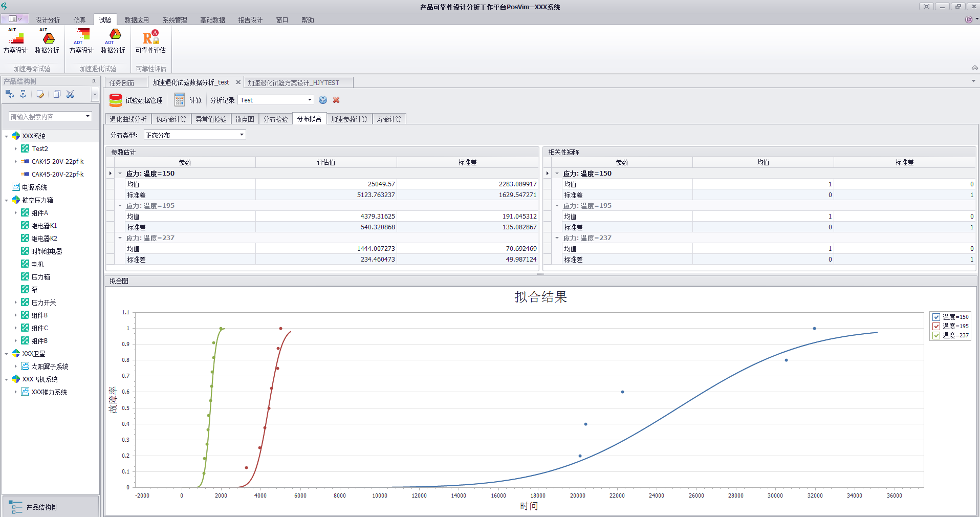Image resolution: width=980 pixels, height=517 pixels.
Task: Expand the Test2 tree node
Action: click(15, 149)
